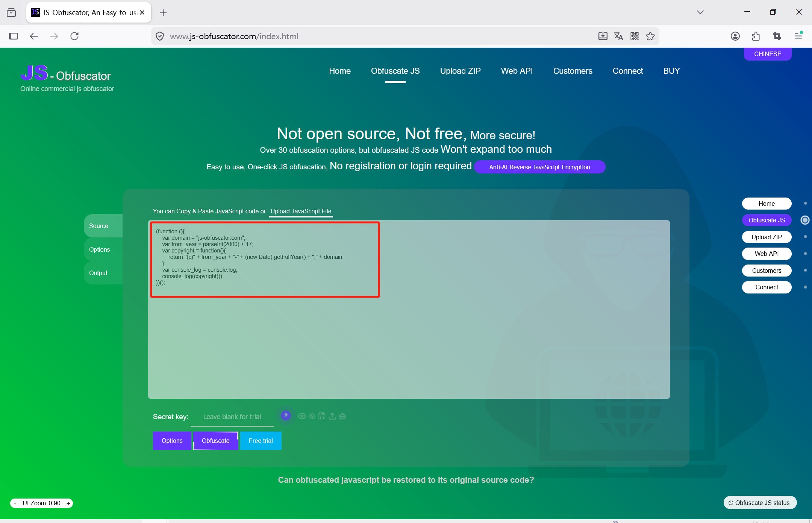Viewport: 812px width, 523px height.
Task: Click the site security shield icon
Action: coord(160,36)
